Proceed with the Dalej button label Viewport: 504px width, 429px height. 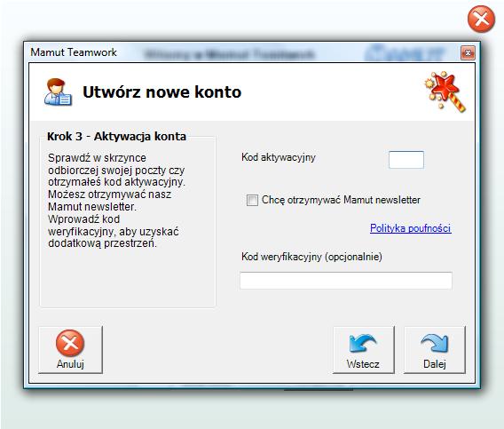pyautogui.click(x=435, y=364)
